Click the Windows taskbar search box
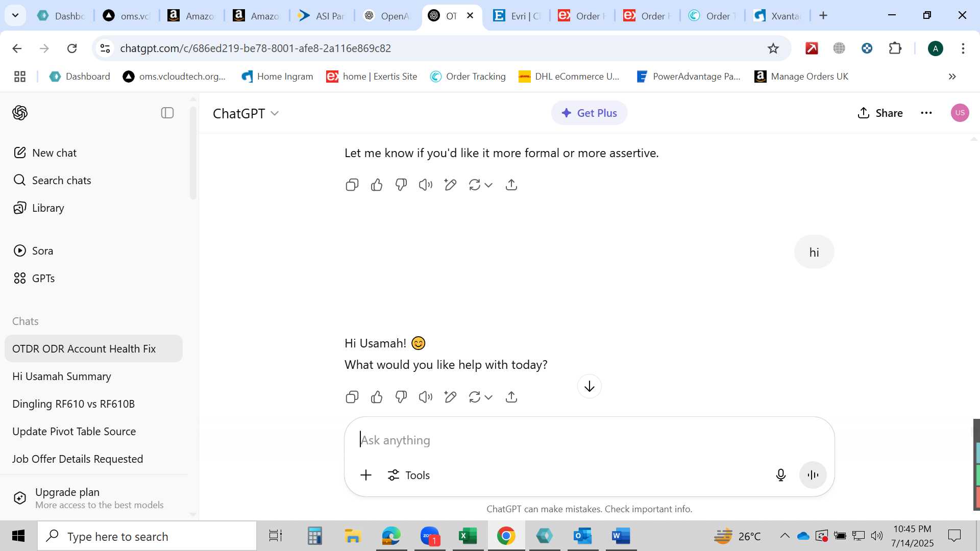Image resolution: width=980 pixels, height=551 pixels. pyautogui.click(x=147, y=536)
